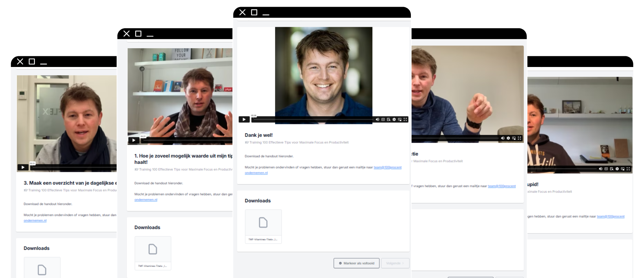Enter fullscreen on the rightmost hoodie video
The image size is (644, 278).
click(x=628, y=169)
